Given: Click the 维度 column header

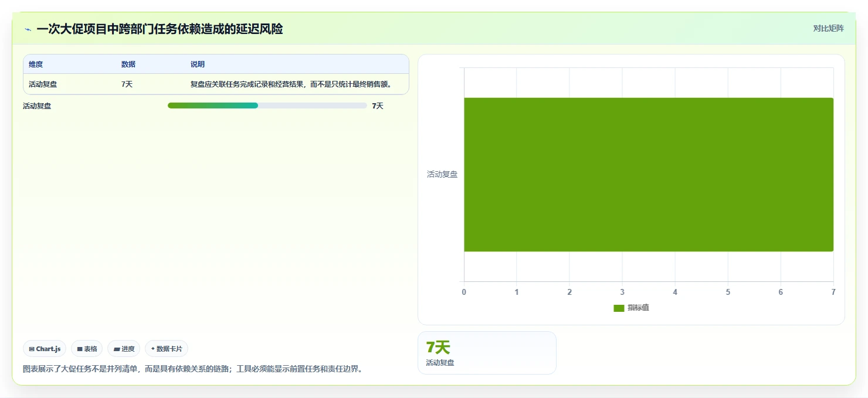Looking at the screenshot, I should tap(36, 64).
